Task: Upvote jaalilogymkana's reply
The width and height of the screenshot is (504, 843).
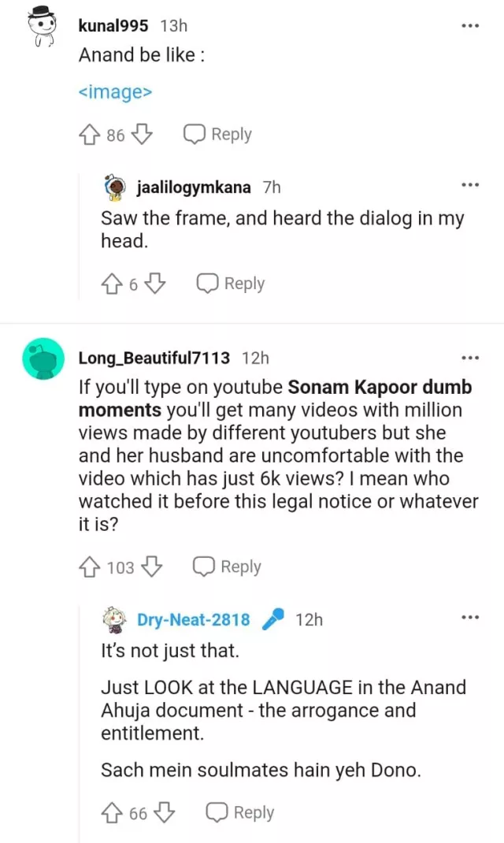Action: pyautogui.click(x=109, y=284)
